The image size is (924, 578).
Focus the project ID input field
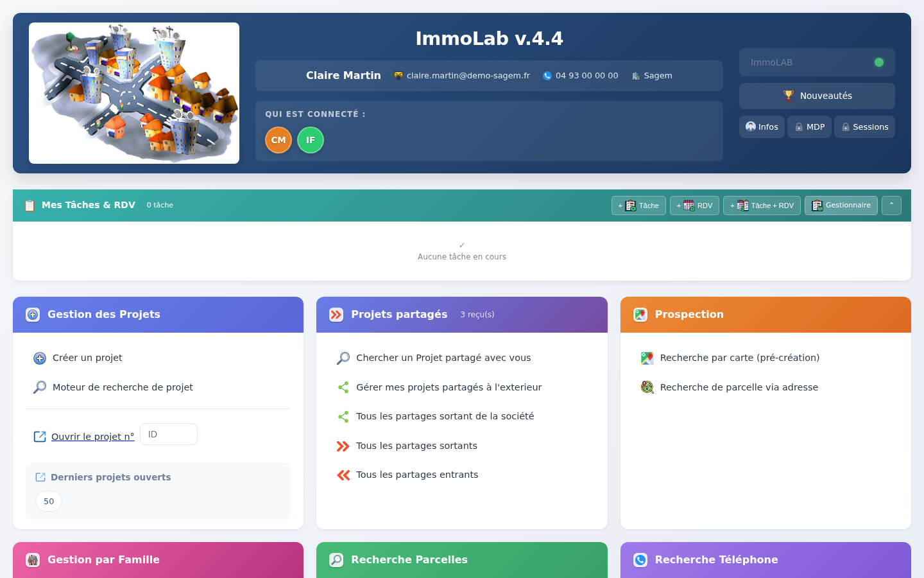[x=169, y=434]
